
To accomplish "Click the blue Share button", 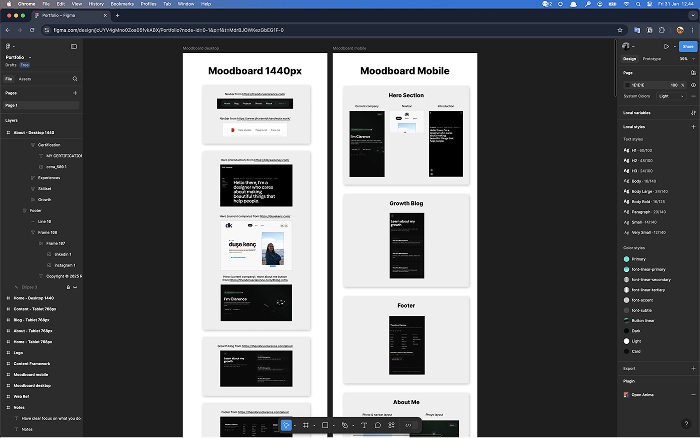I will (x=688, y=46).
